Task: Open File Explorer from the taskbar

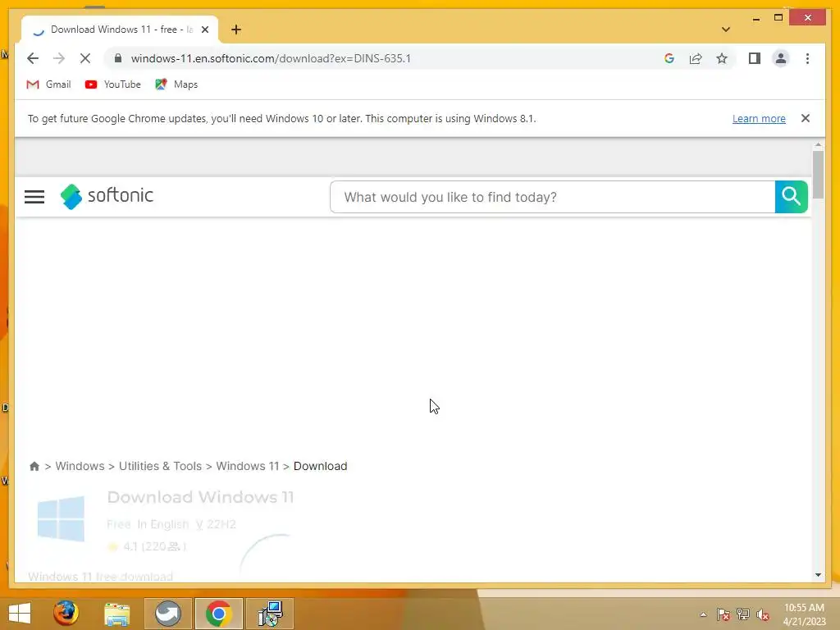Action: pyautogui.click(x=116, y=614)
